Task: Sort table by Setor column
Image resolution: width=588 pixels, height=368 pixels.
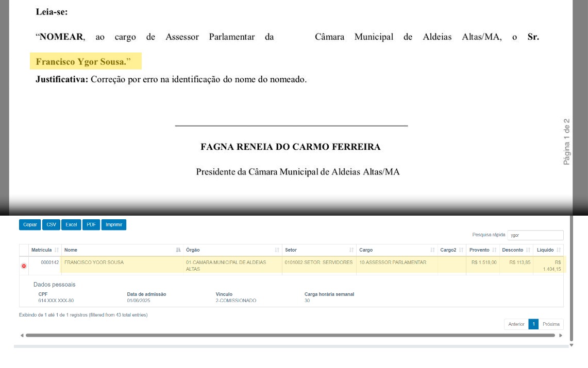Action: tap(319, 250)
